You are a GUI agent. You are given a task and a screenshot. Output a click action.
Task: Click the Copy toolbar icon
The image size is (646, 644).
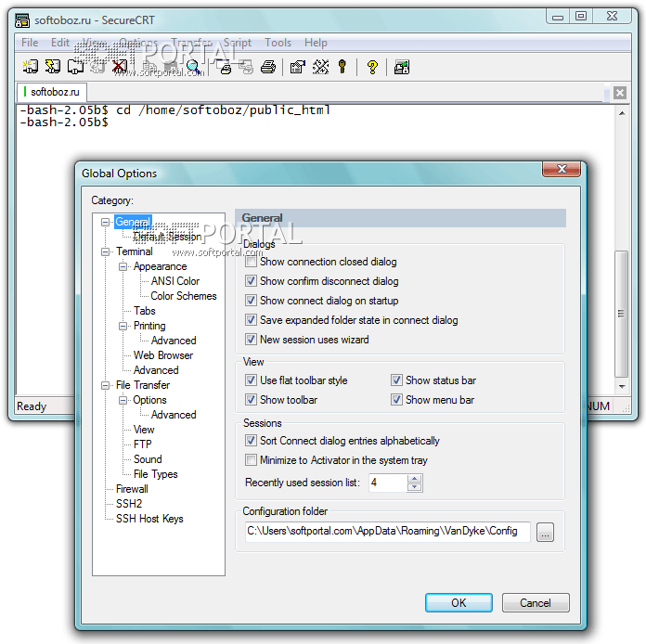[x=149, y=67]
